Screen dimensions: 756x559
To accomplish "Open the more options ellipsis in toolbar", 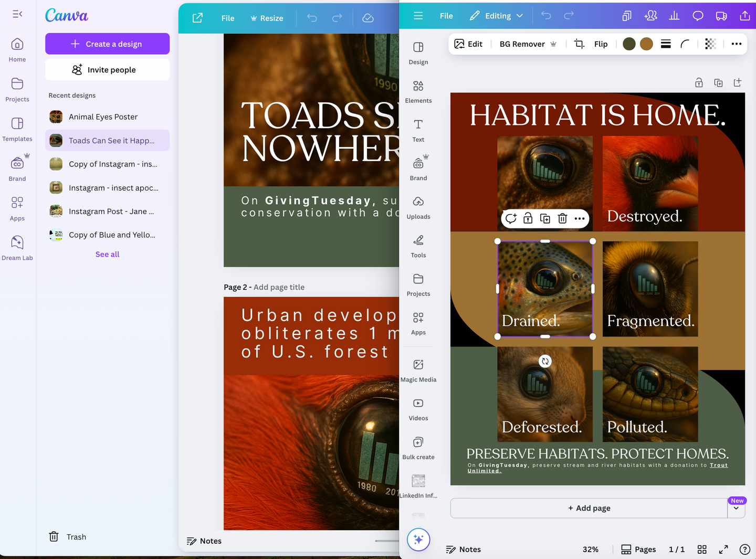I will (737, 44).
